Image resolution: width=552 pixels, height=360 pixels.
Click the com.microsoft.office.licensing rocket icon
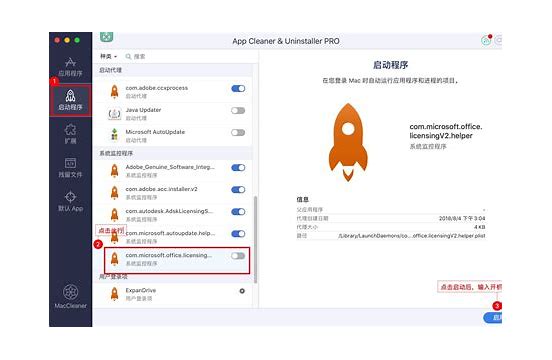114,259
